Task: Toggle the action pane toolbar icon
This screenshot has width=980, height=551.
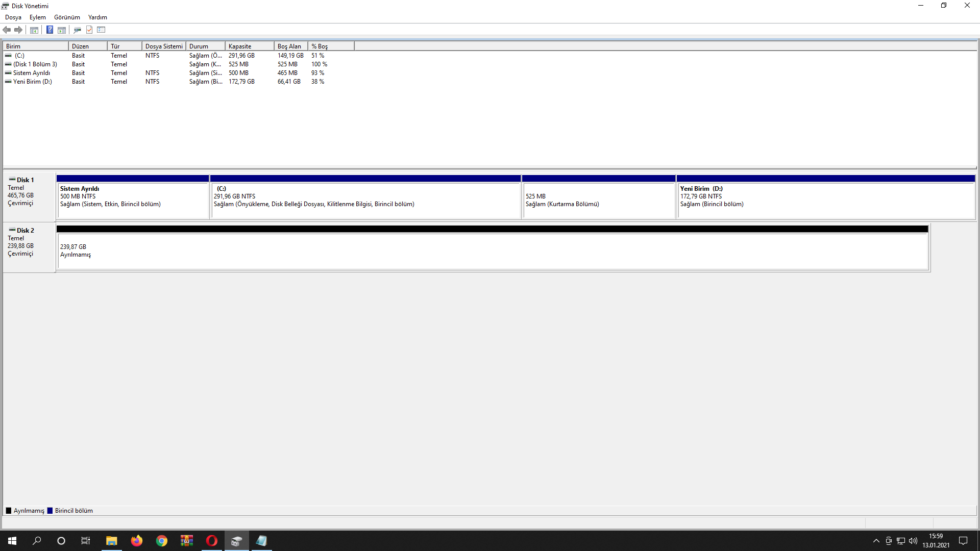Action: tap(62, 30)
